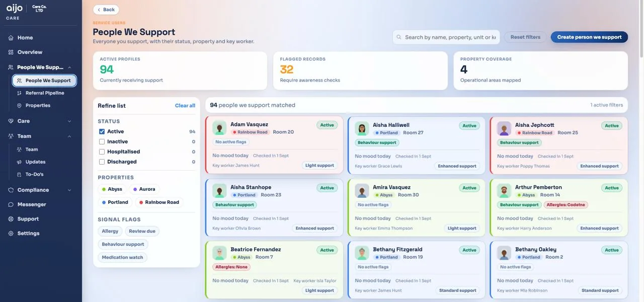Toggle the Review due flag chip
This screenshot has height=302, width=644.
142,232
